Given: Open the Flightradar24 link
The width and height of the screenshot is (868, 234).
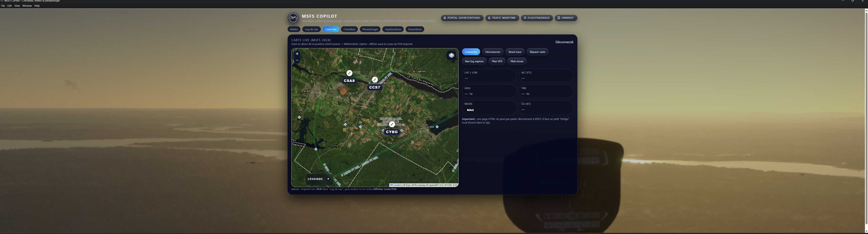Looking at the screenshot, I should (536, 18).
